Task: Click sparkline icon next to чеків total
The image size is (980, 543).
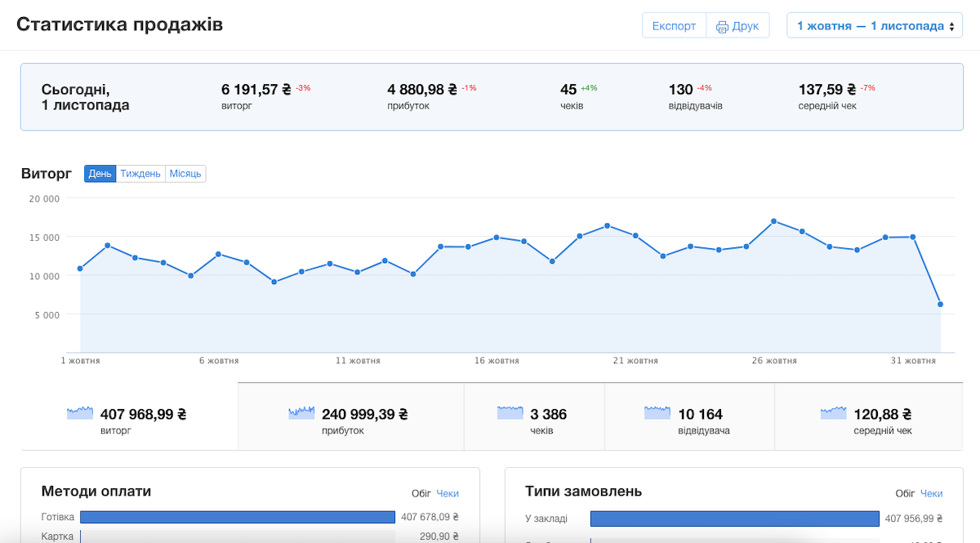Action: (510, 413)
